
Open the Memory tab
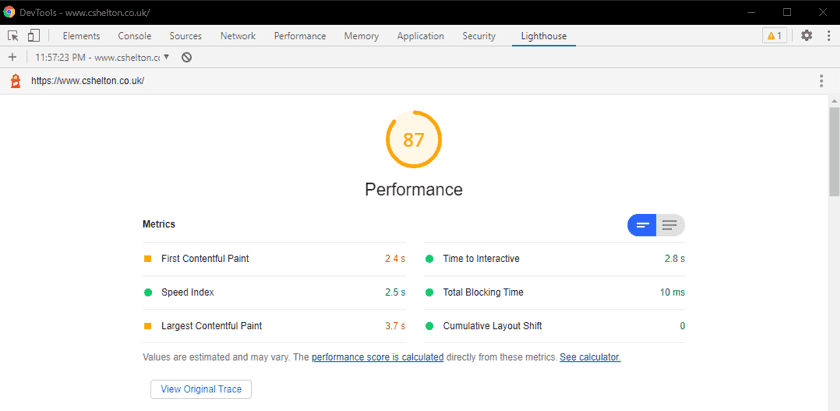click(362, 36)
